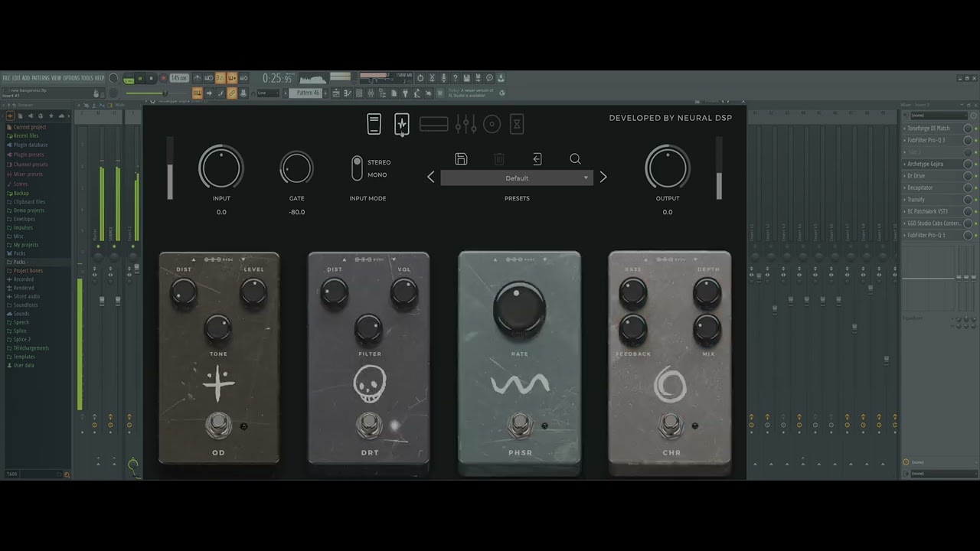This screenshot has width=980, height=551.
Task: Open the Default presets dropdown
Action: [517, 178]
